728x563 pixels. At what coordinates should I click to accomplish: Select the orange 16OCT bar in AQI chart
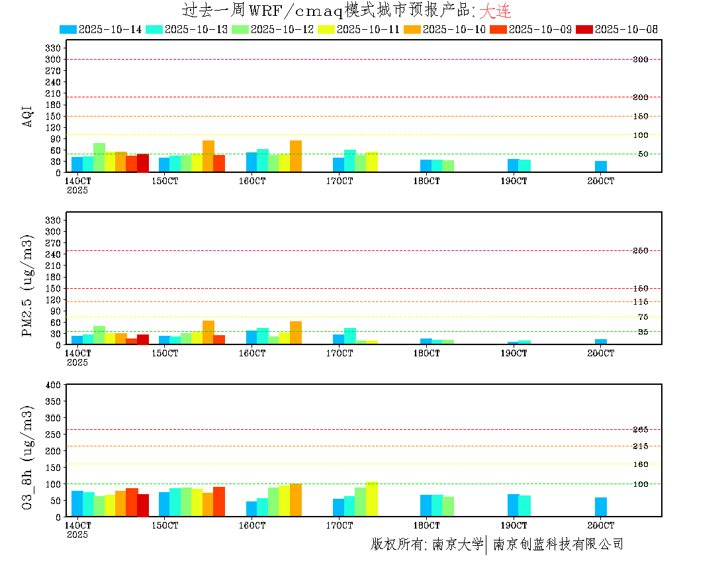coord(296,156)
